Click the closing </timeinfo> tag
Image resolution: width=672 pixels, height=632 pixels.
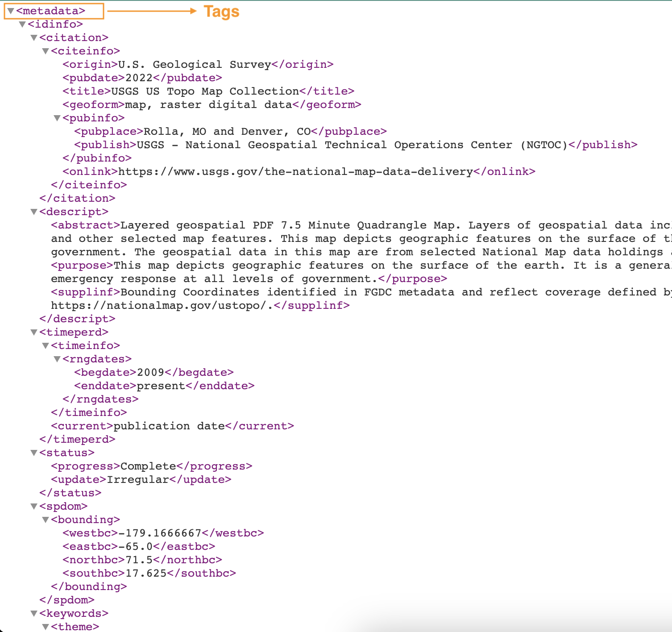pos(89,412)
